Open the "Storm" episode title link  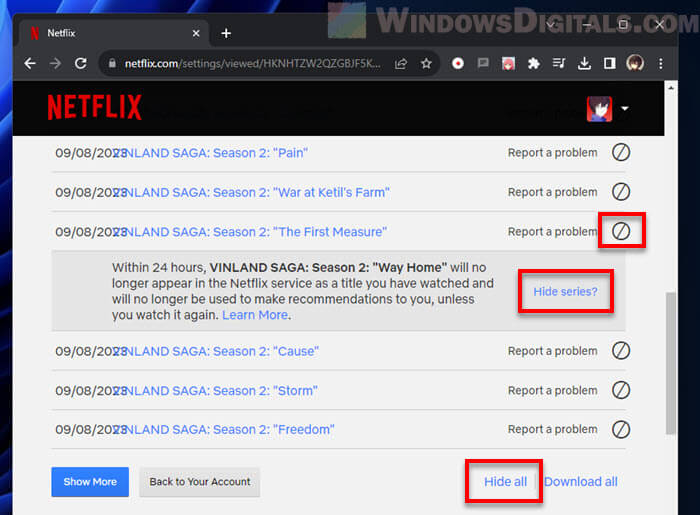pos(215,390)
